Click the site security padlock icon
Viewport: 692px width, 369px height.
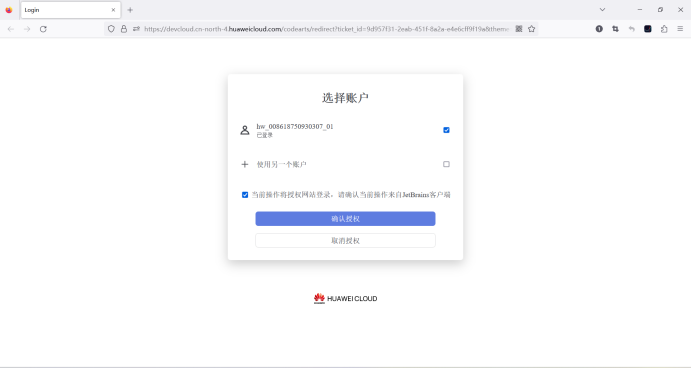pos(124,29)
